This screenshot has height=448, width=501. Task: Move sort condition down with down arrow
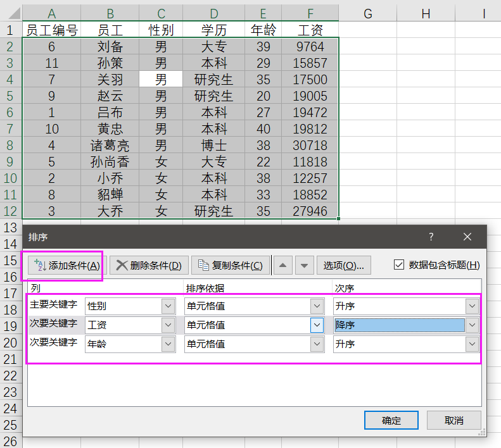(304, 265)
